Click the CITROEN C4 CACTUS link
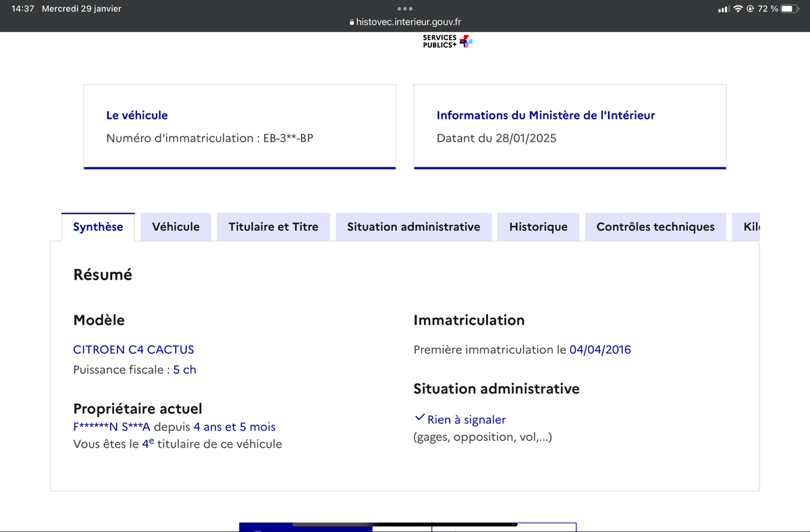Screen dimensions: 810x532 (x=133, y=349)
